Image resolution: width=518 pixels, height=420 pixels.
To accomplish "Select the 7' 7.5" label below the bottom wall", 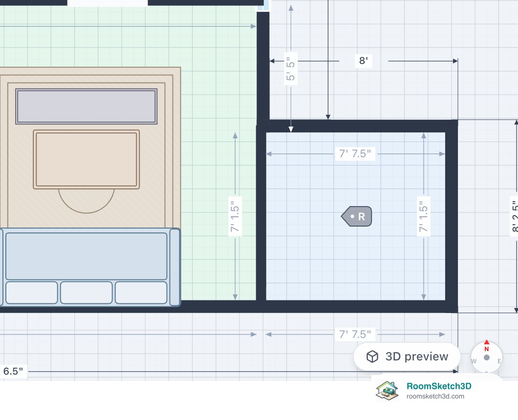I will pos(355,335).
